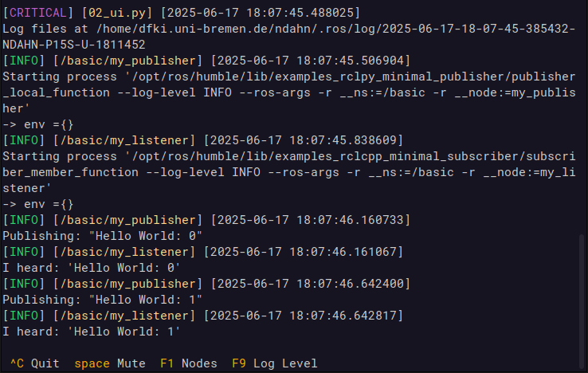Viewport: 588px width, 373px height.
Task: Click the first /basic/my_publisher node name
Action: [x=127, y=61]
